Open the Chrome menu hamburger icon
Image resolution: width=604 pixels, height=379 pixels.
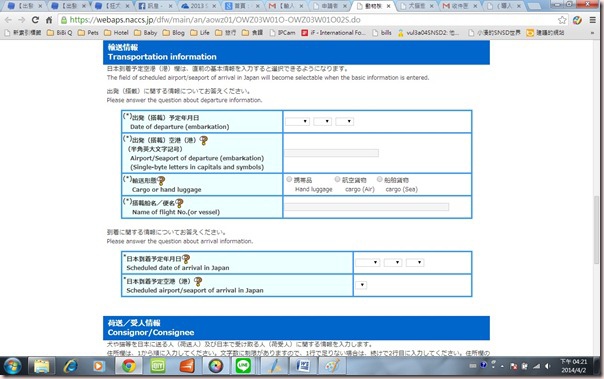point(592,20)
